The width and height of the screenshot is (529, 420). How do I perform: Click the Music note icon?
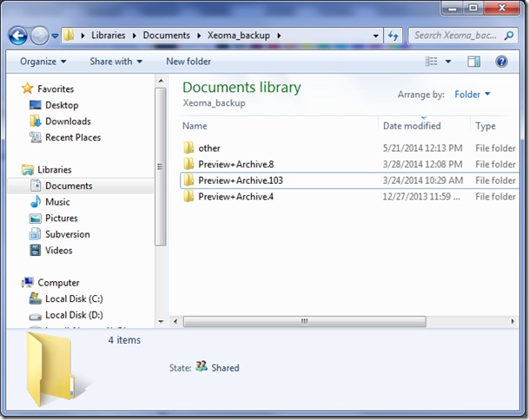click(35, 201)
